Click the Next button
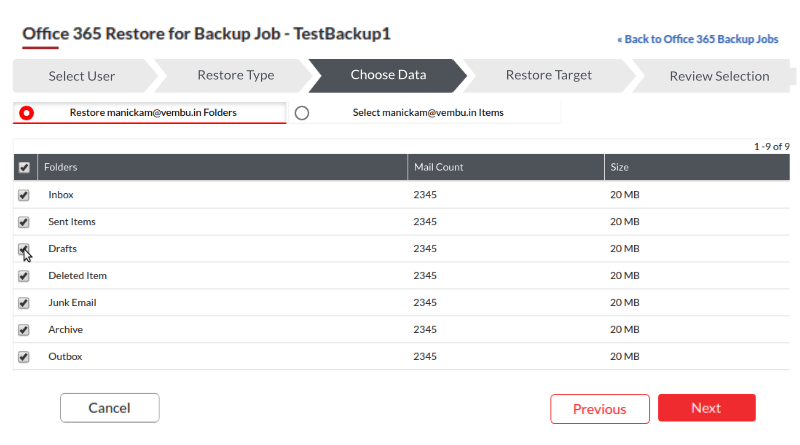The image size is (800, 445). click(x=706, y=408)
